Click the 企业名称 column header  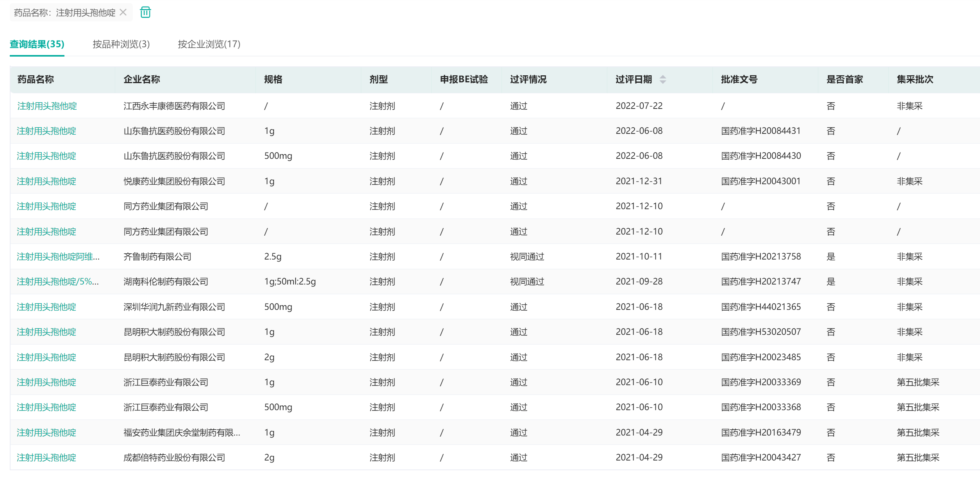tap(142, 80)
